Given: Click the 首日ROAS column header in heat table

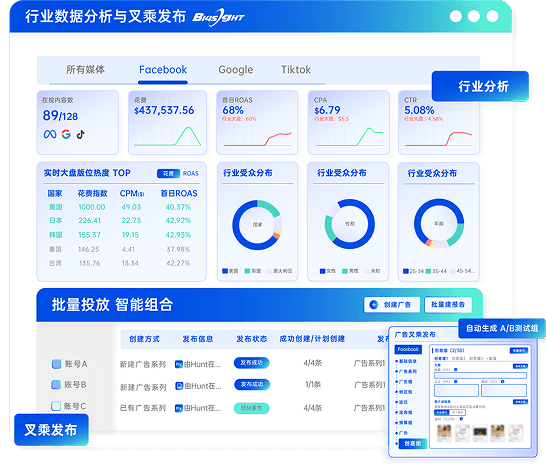Looking at the screenshot, I should point(179,194).
